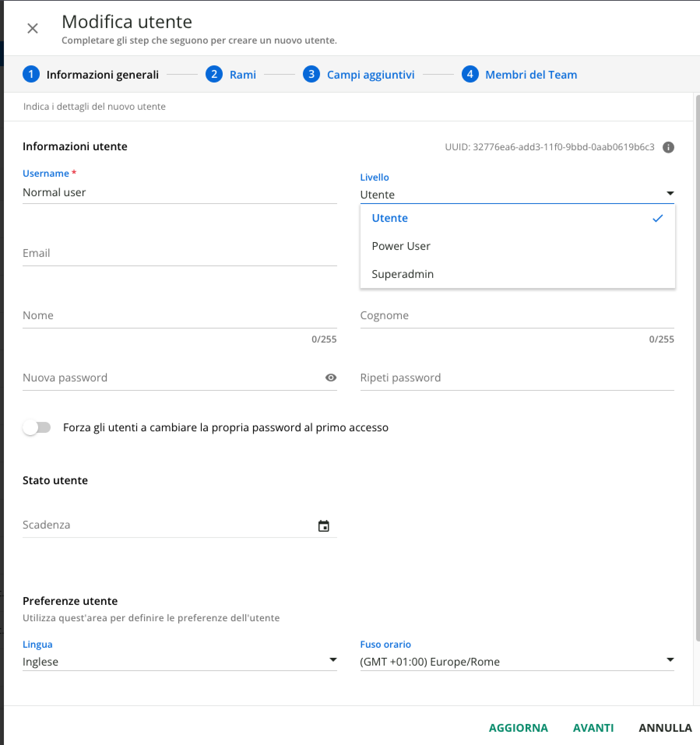This screenshot has height=745, width=700.
Task: Switch to Campi aggiuntivi step
Action: (370, 75)
